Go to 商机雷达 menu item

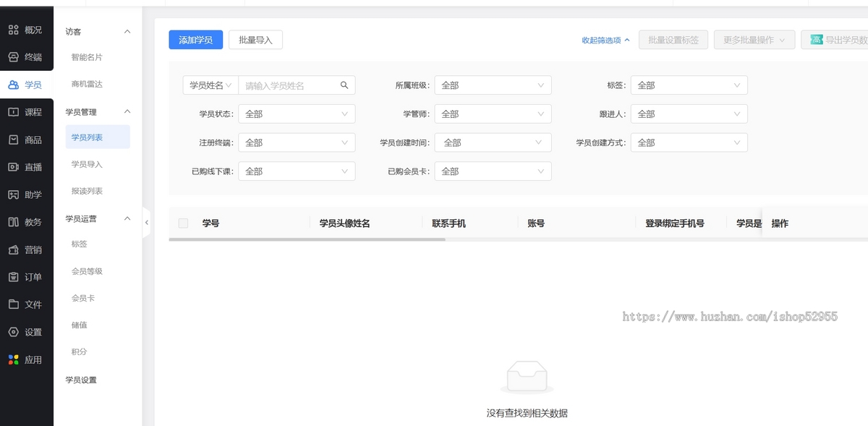[87, 84]
